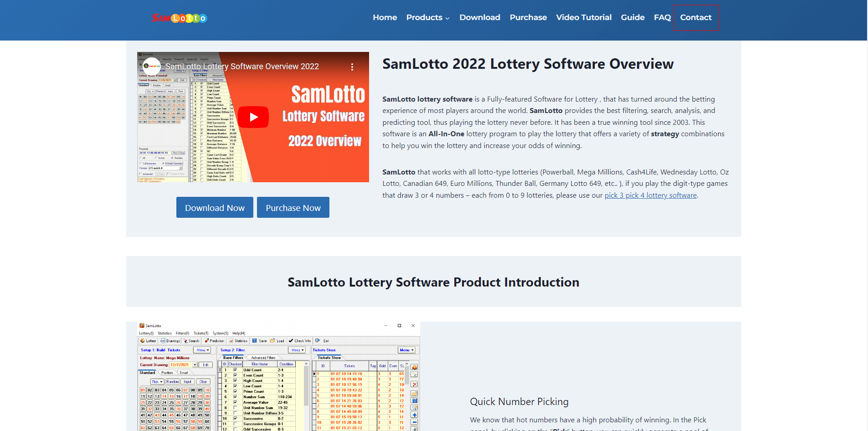Open the YouTube video three-dot options menu

point(352,67)
